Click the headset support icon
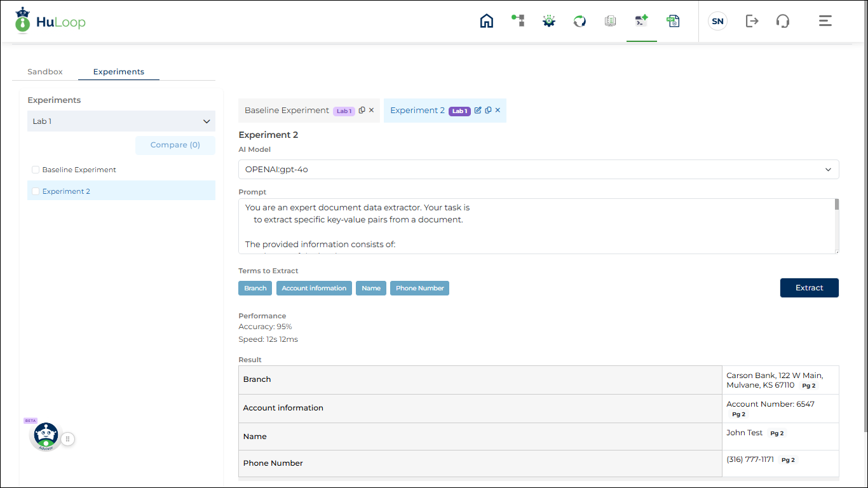 click(783, 21)
